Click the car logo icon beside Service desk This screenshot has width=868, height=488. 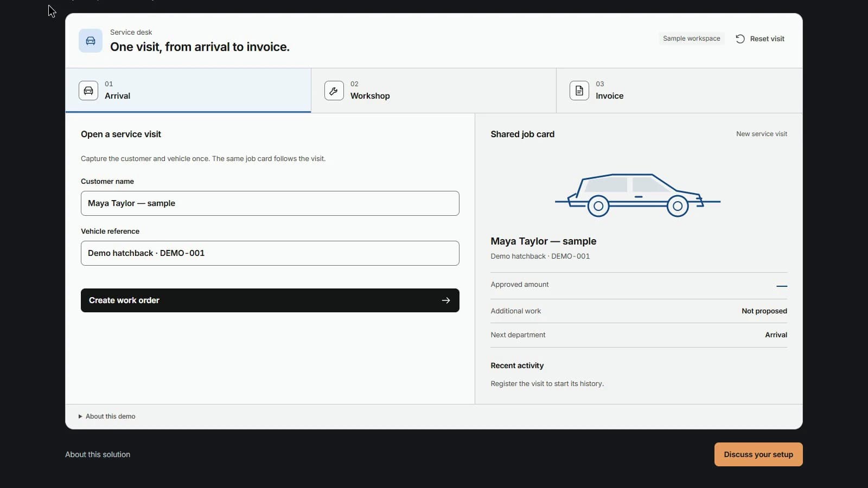pyautogui.click(x=91, y=41)
